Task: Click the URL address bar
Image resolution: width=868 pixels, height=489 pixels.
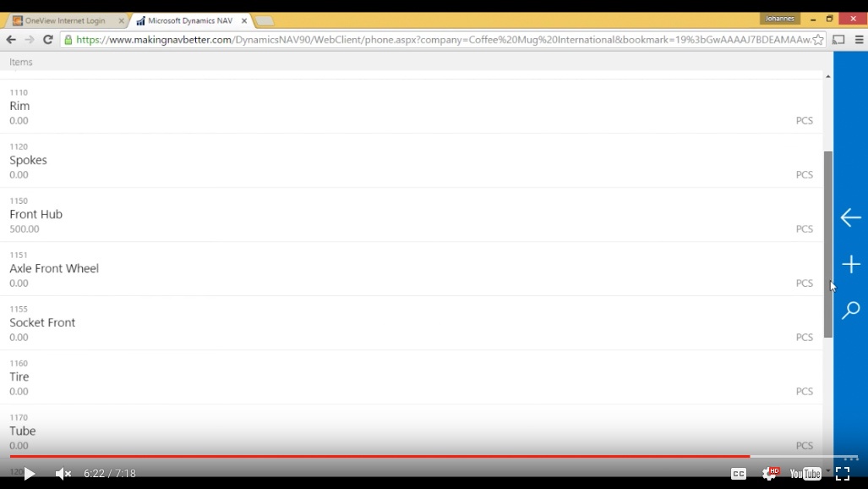Action: [443, 40]
